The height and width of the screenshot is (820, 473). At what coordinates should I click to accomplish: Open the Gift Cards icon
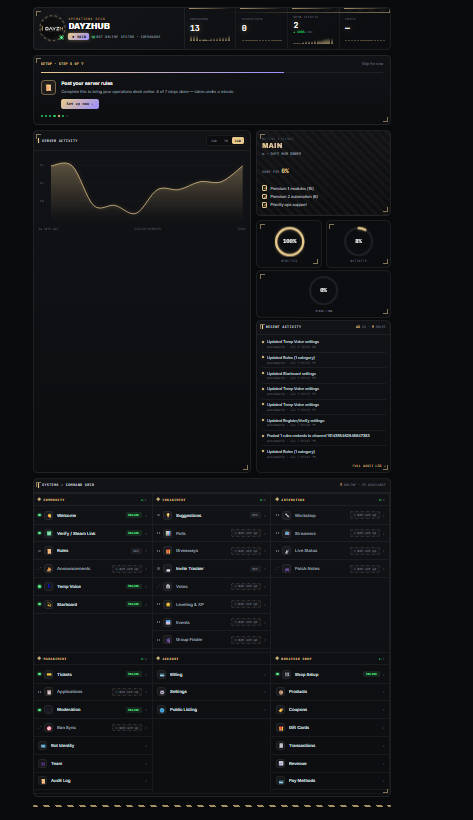tap(280, 727)
